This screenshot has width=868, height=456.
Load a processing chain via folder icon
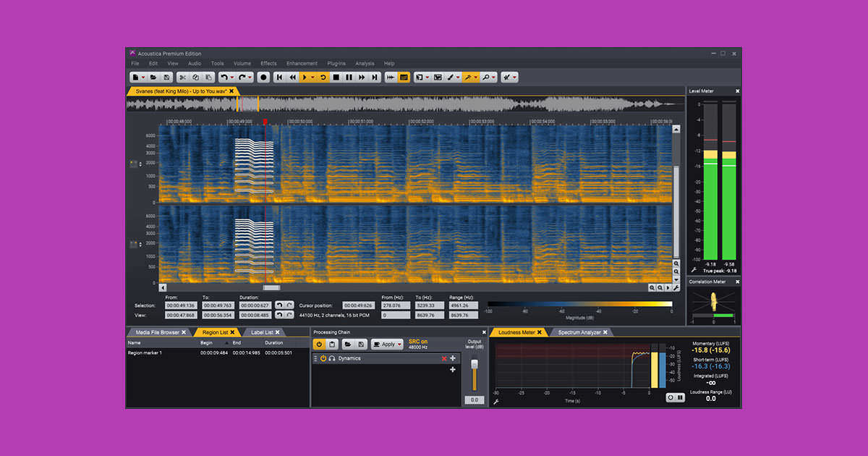347,345
